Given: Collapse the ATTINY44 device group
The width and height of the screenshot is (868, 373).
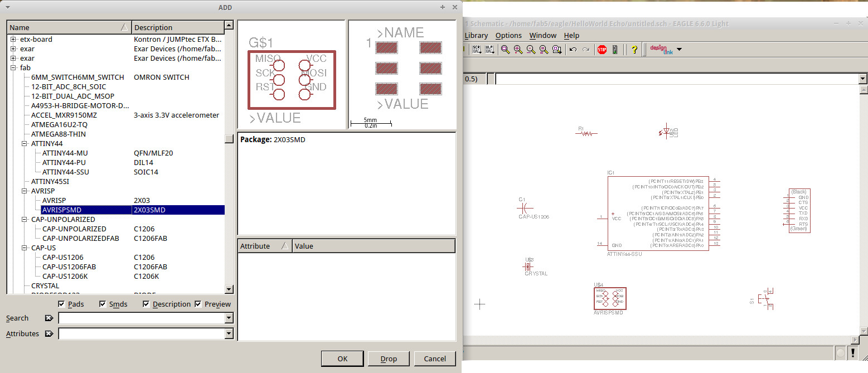Looking at the screenshot, I should 25,144.
